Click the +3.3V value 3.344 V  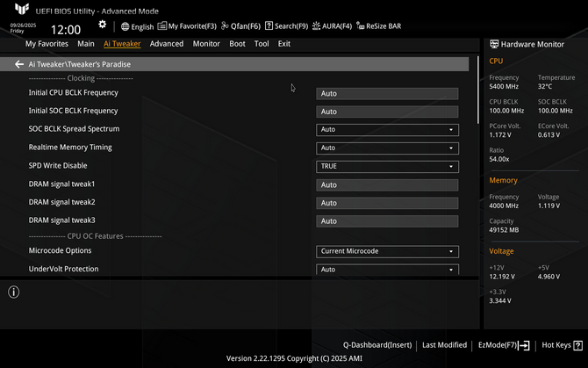pos(500,301)
